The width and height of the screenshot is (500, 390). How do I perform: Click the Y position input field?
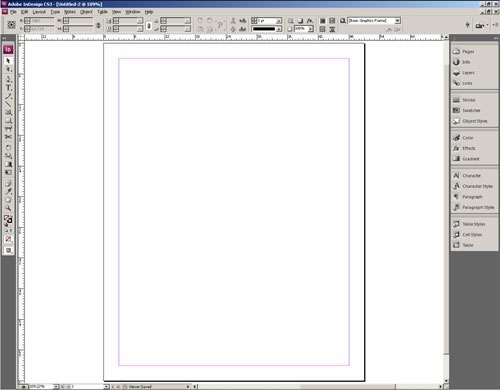pos(39,29)
